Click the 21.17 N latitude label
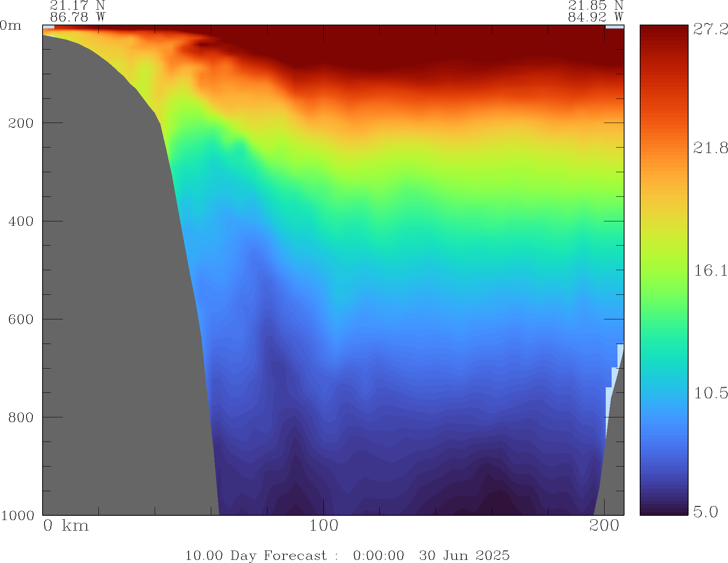 point(77,5)
